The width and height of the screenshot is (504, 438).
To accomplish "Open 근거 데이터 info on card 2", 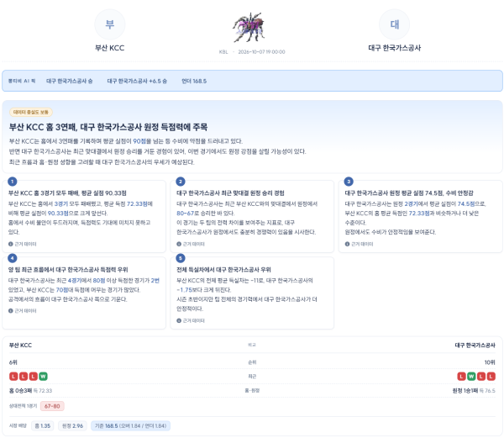I will [191, 244].
